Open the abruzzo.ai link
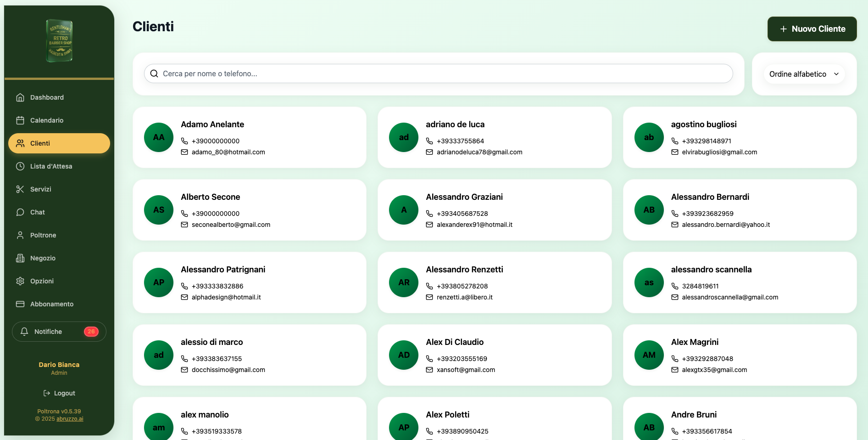This screenshot has height=440, width=868. click(69, 418)
